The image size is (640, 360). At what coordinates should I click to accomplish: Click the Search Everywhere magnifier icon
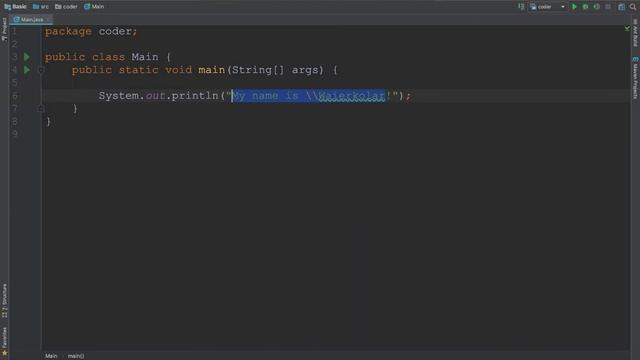click(x=633, y=7)
